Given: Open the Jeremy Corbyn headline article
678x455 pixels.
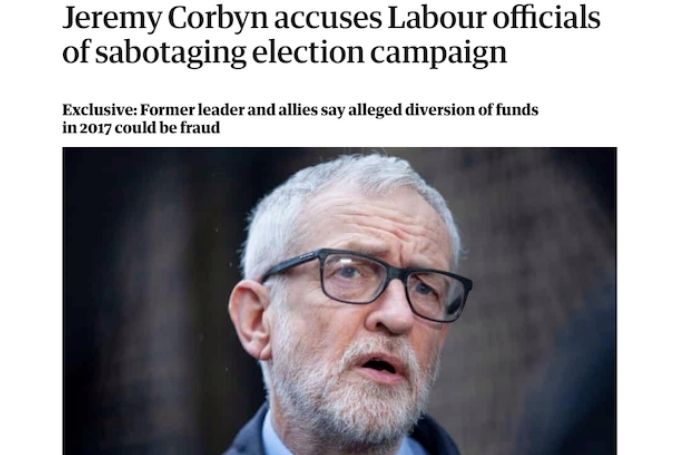Looking at the screenshot, I should click(331, 35).
